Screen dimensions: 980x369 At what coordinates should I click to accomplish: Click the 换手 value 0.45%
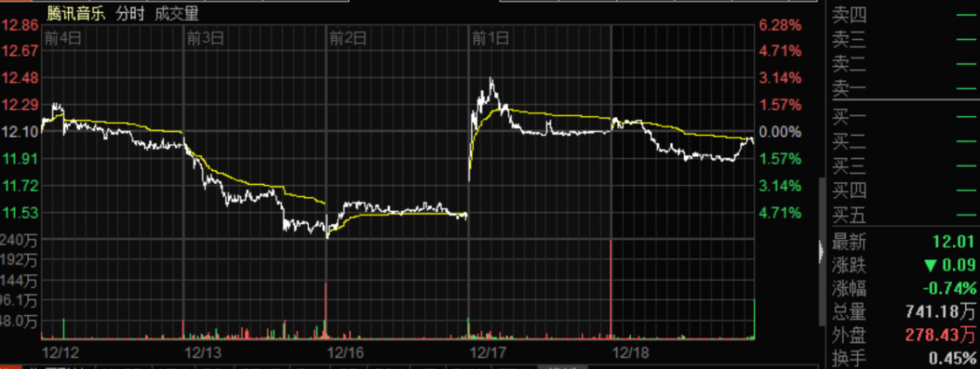[x=952, y=359]
